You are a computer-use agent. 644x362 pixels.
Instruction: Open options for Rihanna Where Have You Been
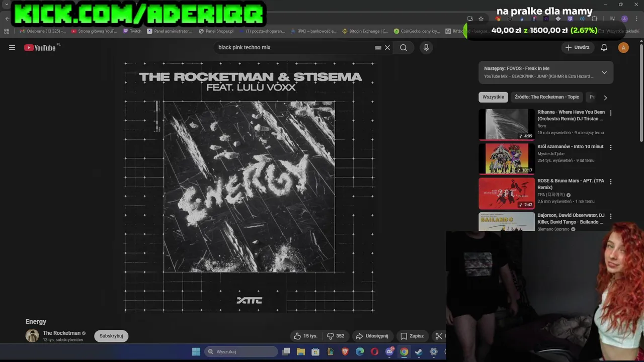point(611,113)
